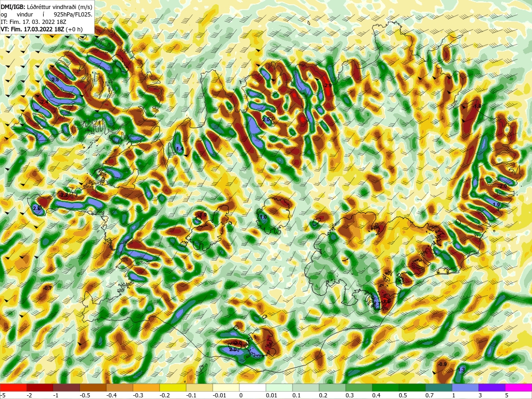Select the '-0.9' value label on the map

point(443,364)
